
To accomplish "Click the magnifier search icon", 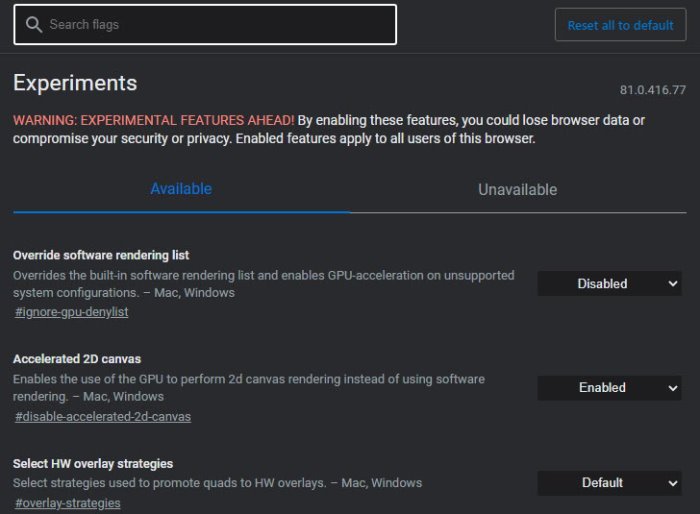I will (x=34, y=25).
